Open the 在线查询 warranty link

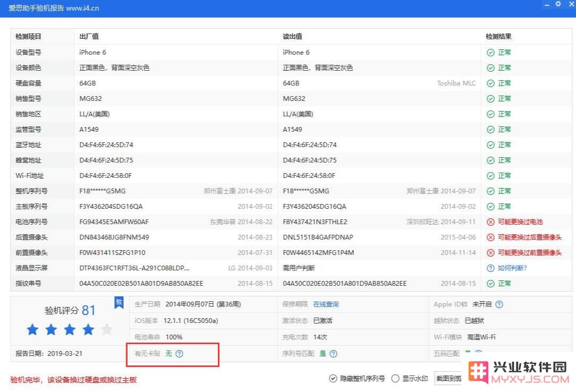pyautogui.click(x=326, y=304)
